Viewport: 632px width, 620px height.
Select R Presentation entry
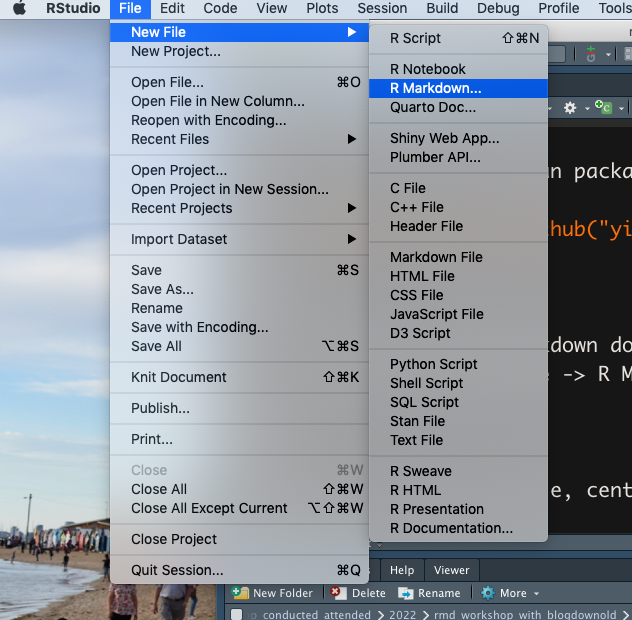click(458, 509)
